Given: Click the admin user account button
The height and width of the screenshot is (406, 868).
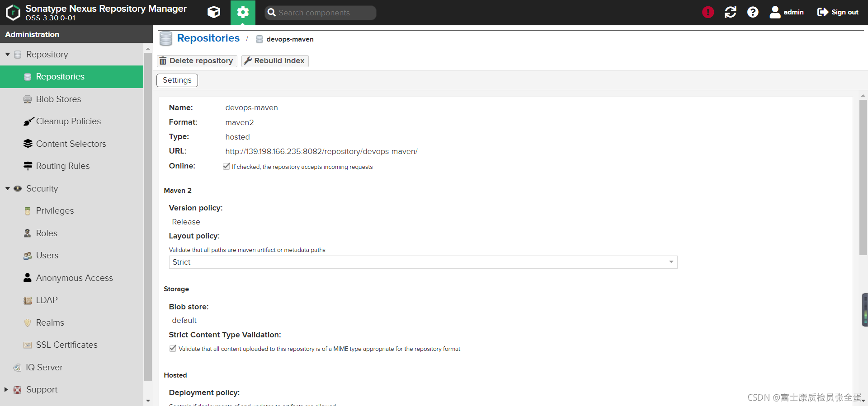Looking at the screenshot, I should pos(787,12).
